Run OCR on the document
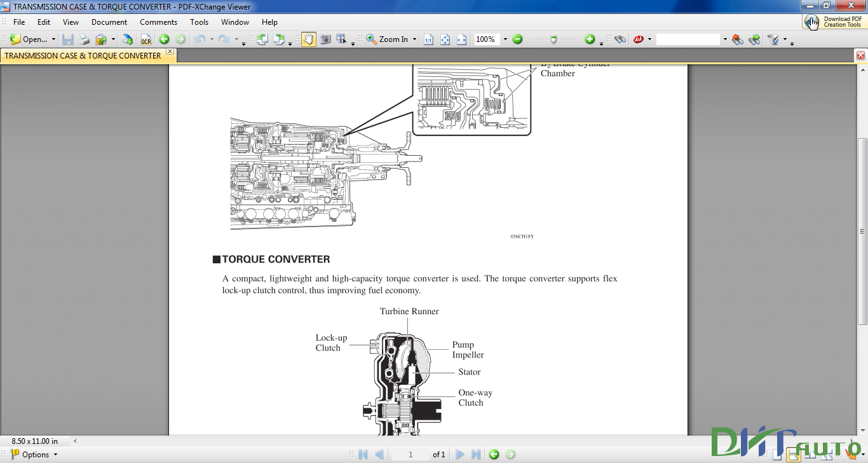868x463 pixels. pos(146,39)
